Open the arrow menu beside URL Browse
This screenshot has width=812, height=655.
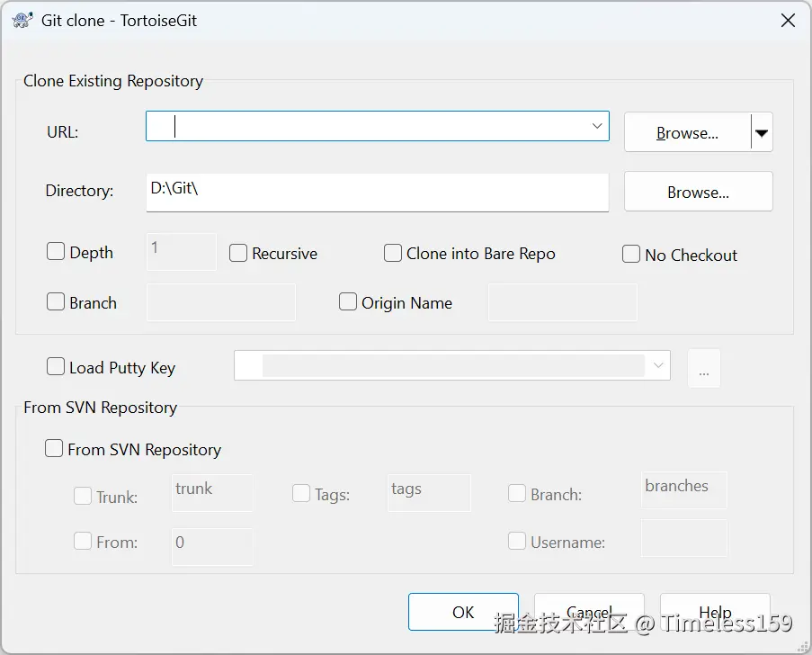pyautogui.click(x=762, y=132)
